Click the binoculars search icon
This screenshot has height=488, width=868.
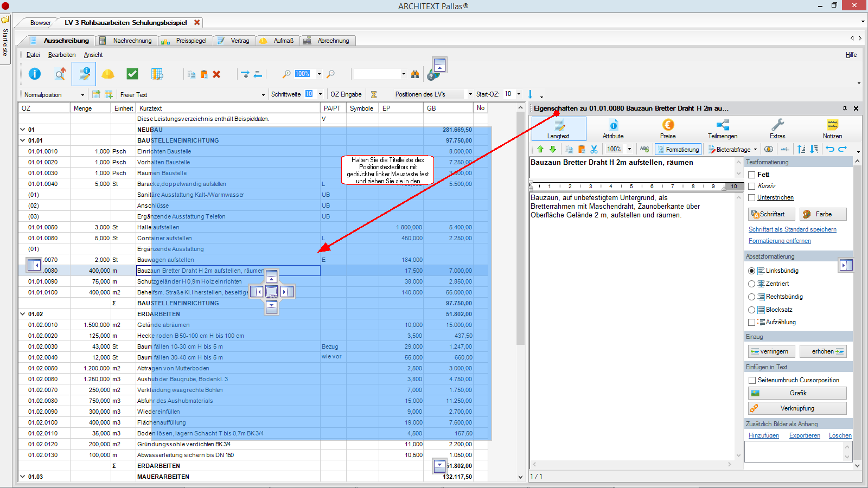[x=415, y=74]
